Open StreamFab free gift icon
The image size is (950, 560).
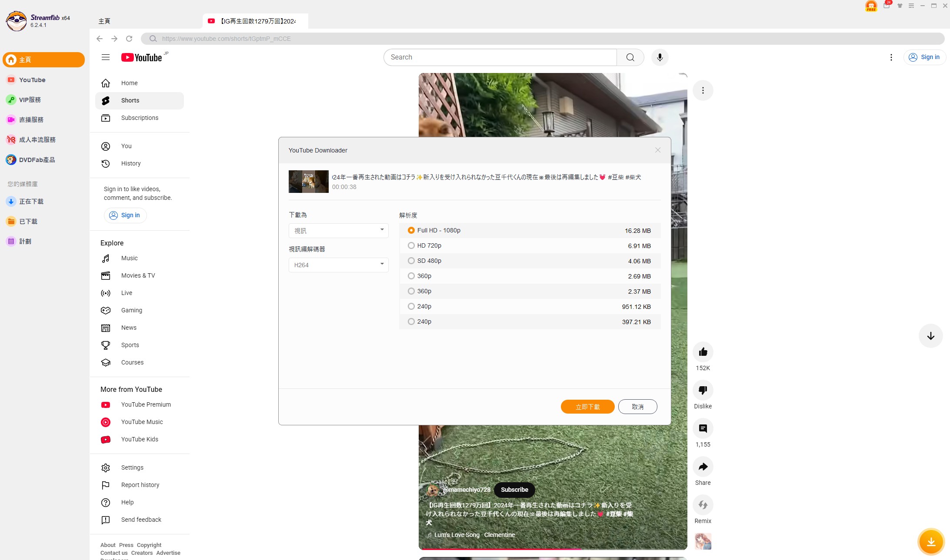click(x=871, y=6)
